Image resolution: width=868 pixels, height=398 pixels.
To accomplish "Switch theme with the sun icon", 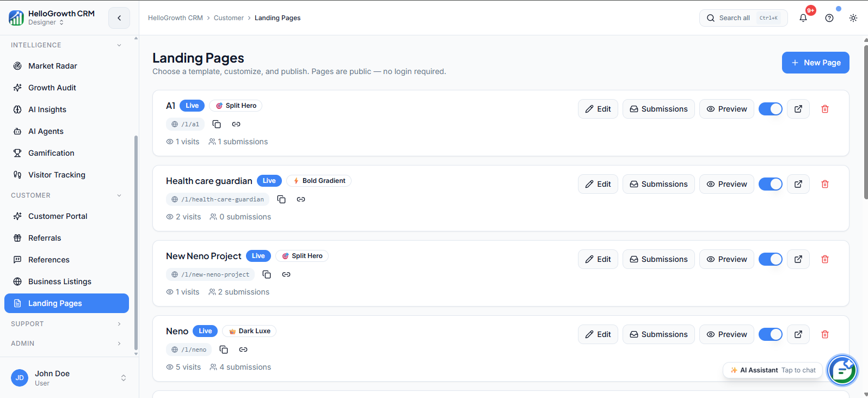I will (x=853, y=18).
